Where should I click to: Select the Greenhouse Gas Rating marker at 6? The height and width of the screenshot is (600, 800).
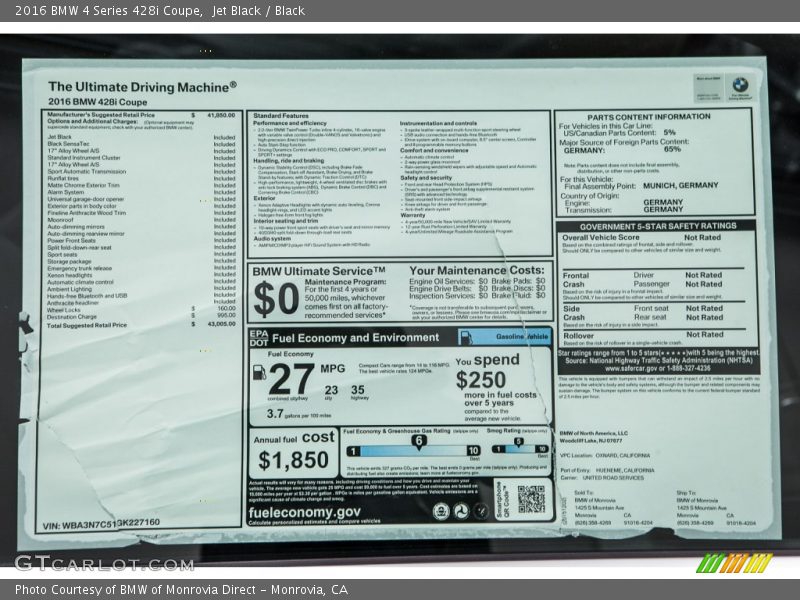tap(419, 441)
